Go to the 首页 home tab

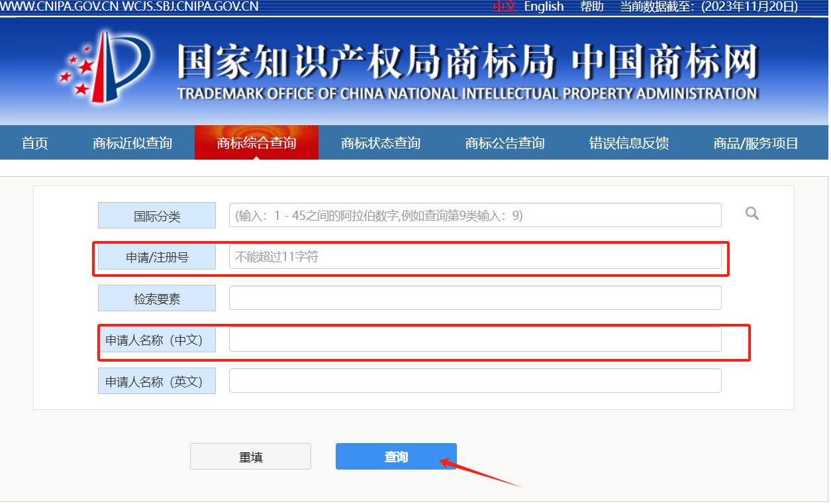point(35,143)
